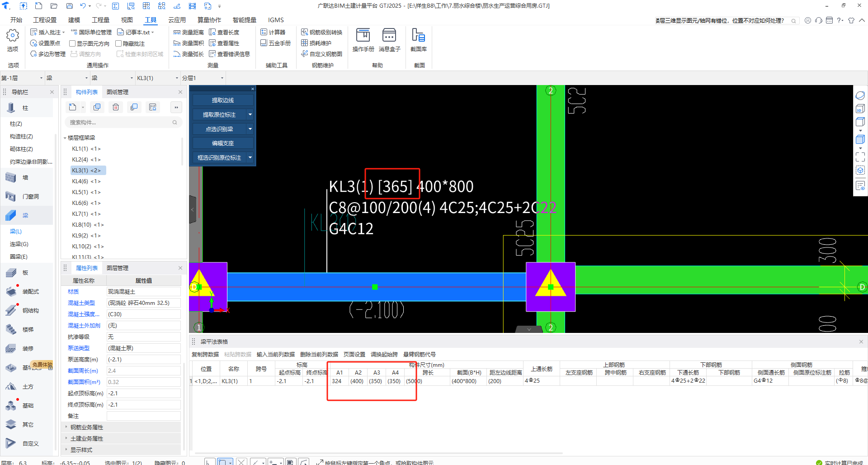Open the 消息盒子 message box icon
The width and height of the screenshot is (868, 465).
coord(389,35)
